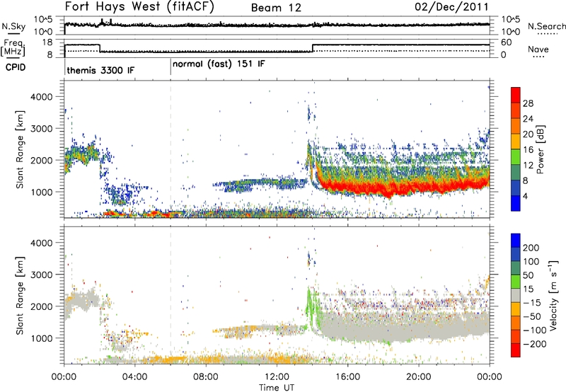Click the '04:00' time tick label
Viewport: 566px width, 392px height.
click(134, 377)
